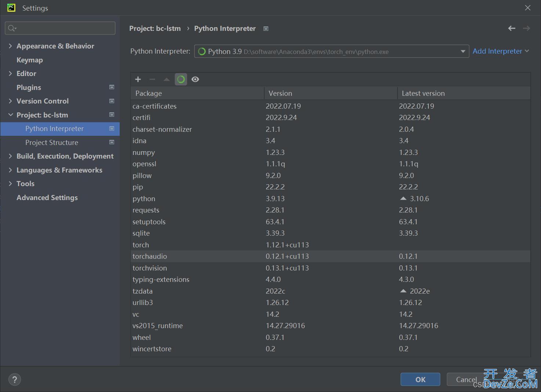This screenshot has width=541, height=392.
Task: Click the project marker icon on Python Interpreter row
Action: (112, 128)
